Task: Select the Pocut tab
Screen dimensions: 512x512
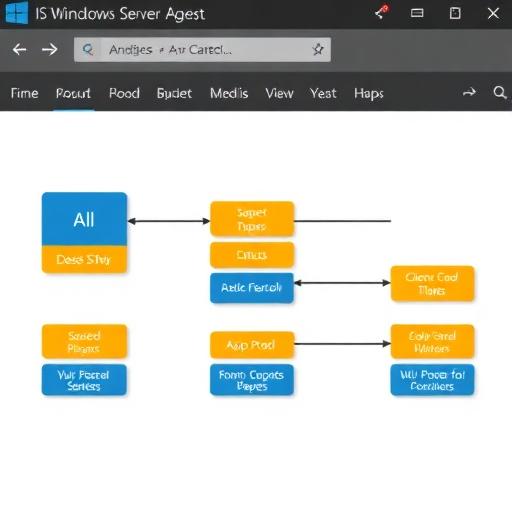Action: pyautogui.click(x=73, y=93)
